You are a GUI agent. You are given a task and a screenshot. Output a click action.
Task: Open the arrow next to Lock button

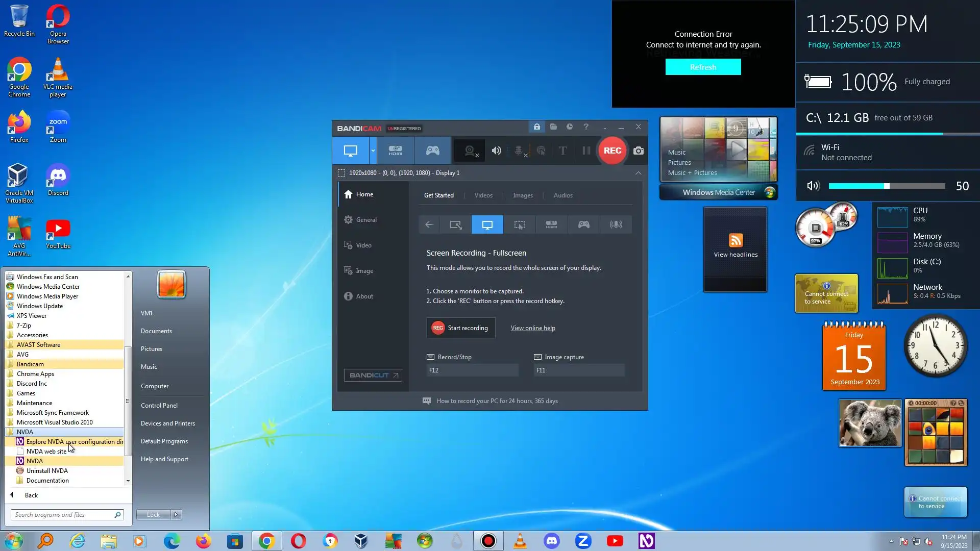pyautogui.click(x=176, y=514)
